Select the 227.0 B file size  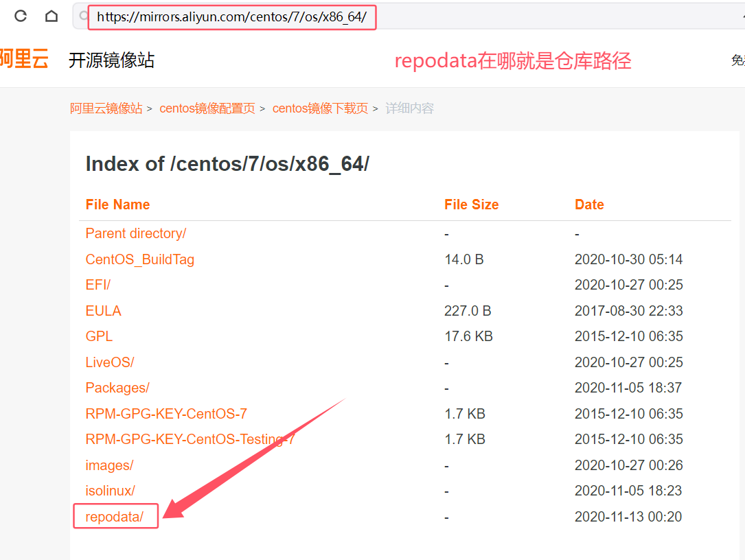pyautogui.click(x=468, y=311)
